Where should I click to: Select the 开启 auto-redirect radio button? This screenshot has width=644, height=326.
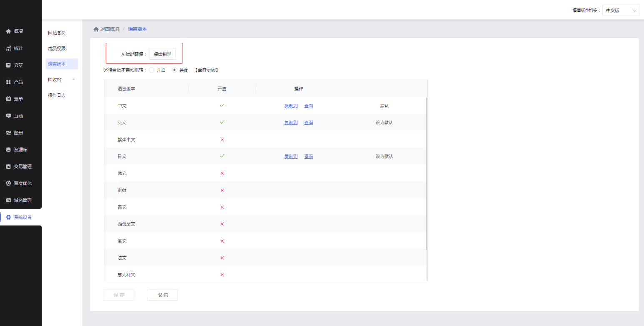(x=151, y=70)
